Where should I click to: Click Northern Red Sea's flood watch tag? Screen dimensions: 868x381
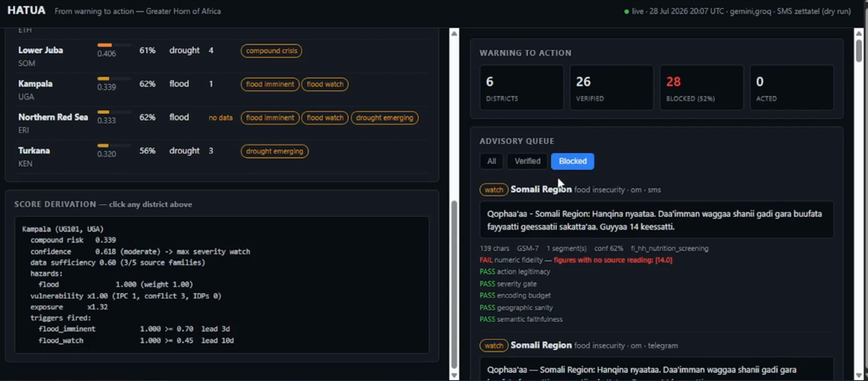pos(325,118)
